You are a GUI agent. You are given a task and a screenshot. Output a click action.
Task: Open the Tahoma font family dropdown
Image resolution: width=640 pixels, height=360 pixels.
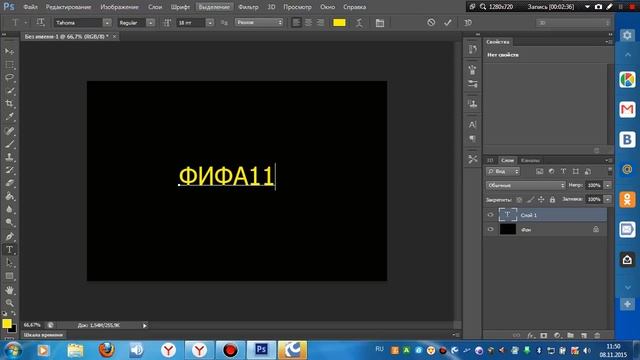(107, 23)
